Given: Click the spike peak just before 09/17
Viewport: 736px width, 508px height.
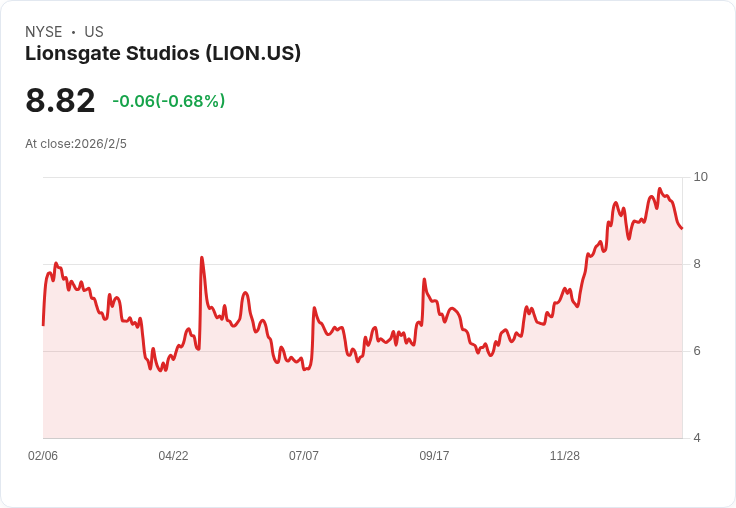Looking at the screenshot, I should (424, 280).
